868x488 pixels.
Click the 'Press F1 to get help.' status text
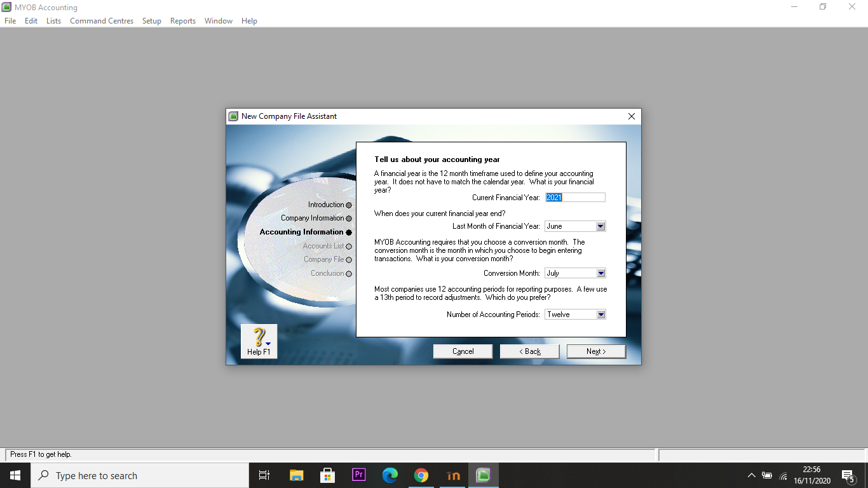coord(41,454)
